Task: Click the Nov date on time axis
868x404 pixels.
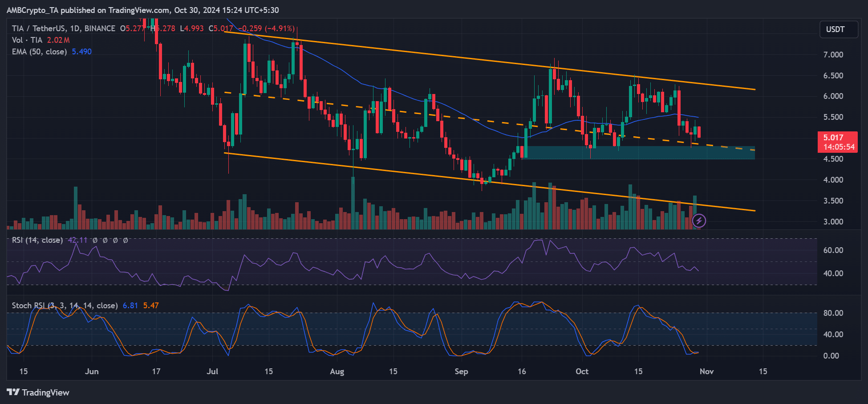Action: (x=706, y=371)
